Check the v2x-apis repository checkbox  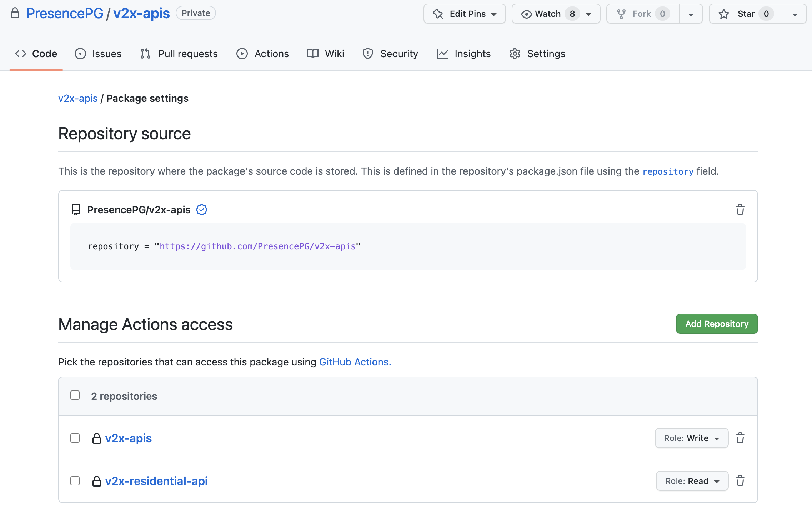pyautogui.click(x=75, y=438)
